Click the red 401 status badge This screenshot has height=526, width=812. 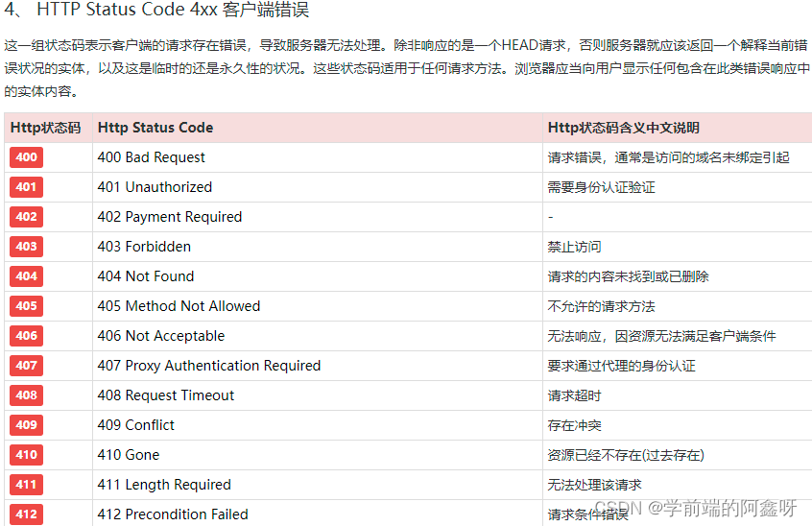point(27,187)
